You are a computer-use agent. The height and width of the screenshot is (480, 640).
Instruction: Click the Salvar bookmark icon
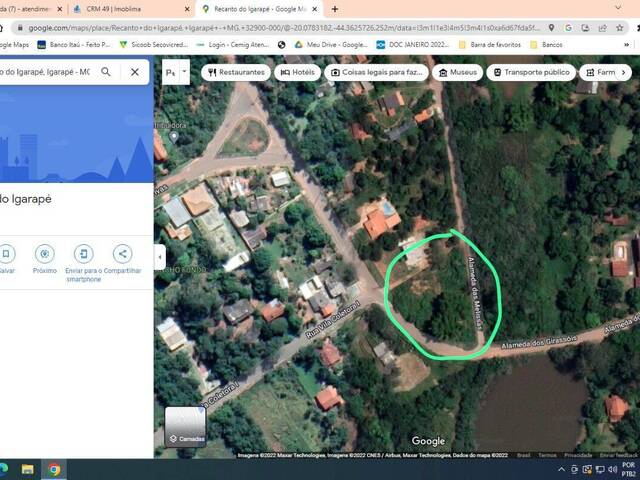click(x=6, y=254)
